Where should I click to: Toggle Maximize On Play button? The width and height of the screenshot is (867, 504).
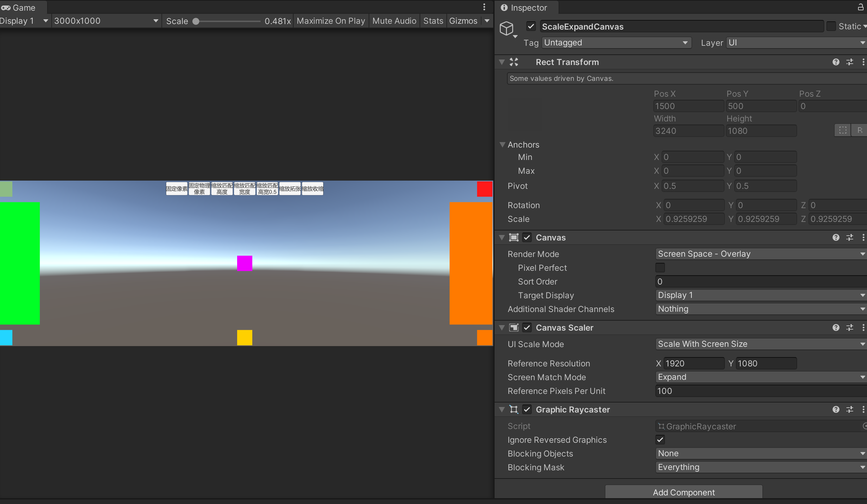pos(331,21)
